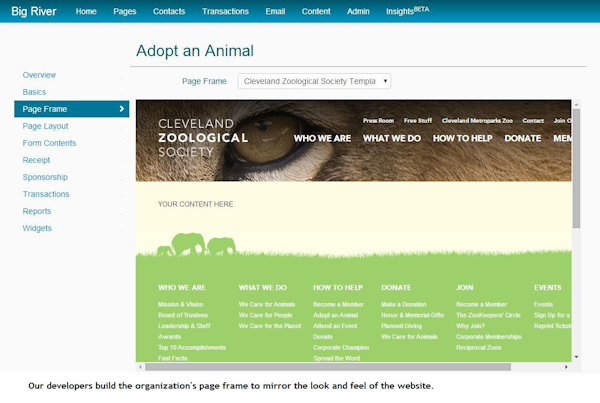Image resolution: width=600 pixels, height=403 pixels.
Task: Open the Home menu
Action: pos(86,11)
